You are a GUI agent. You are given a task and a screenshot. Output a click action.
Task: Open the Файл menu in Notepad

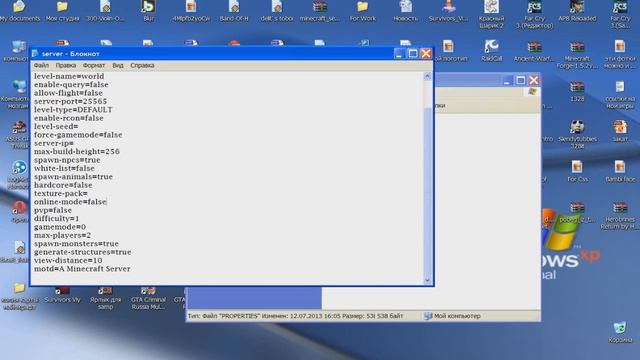point(41,65)
